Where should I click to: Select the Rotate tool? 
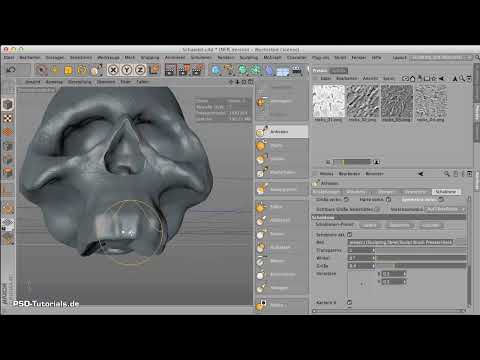coord(82,70)
